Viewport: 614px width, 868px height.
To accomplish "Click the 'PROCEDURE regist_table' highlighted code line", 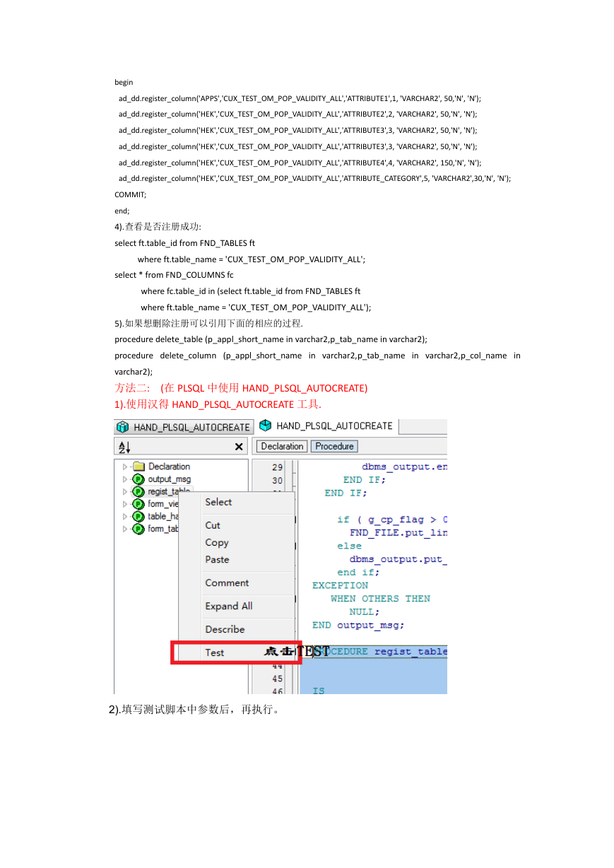I will click(x=379, y=652).
